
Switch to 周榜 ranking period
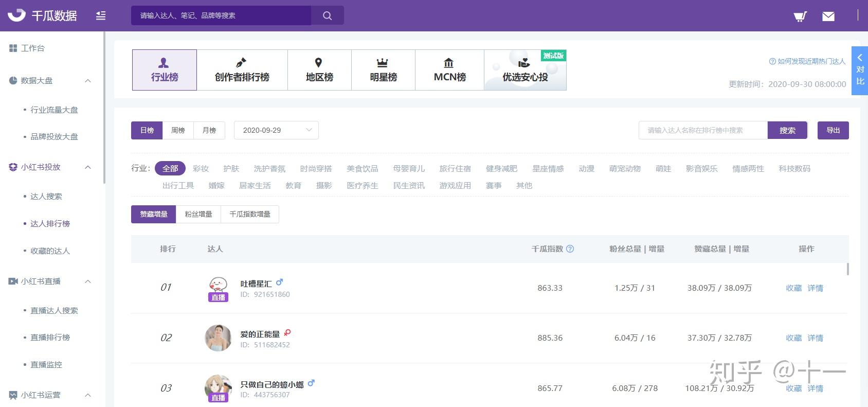[178, 130]
